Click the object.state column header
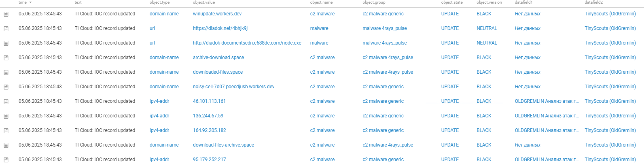The image size is (644, 166). tap(452, 2)
